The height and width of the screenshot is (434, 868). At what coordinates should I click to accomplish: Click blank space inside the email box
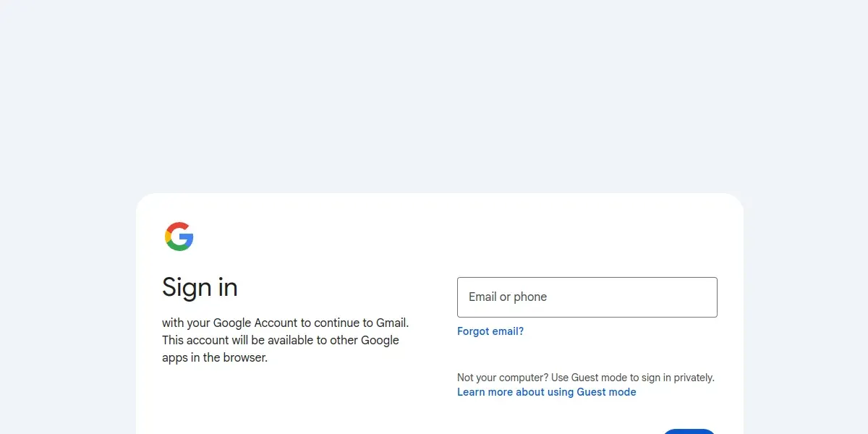tap(637, 297)
